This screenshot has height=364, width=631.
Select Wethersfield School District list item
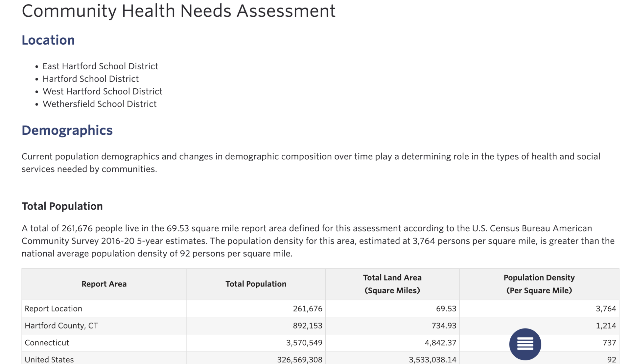[99, 104]
